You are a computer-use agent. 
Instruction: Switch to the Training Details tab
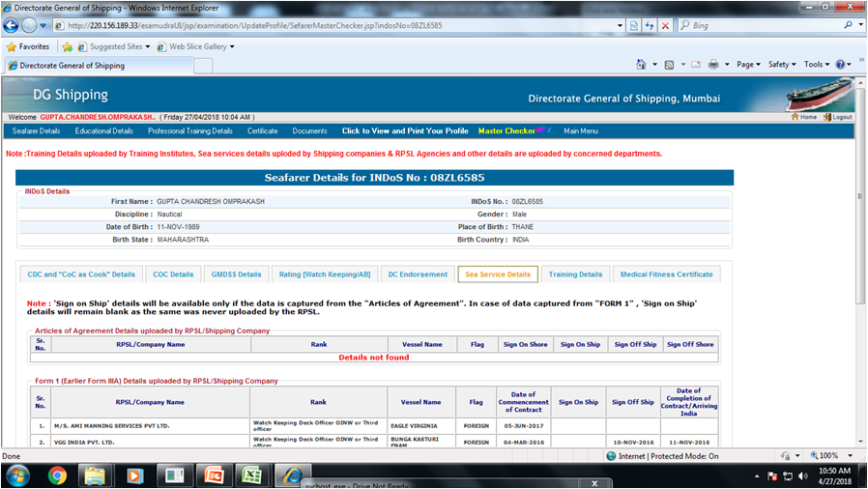point(575,274)
